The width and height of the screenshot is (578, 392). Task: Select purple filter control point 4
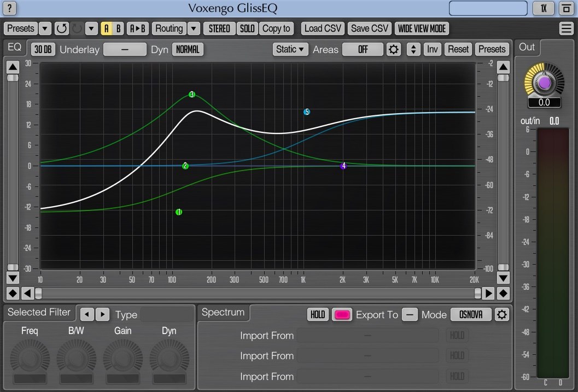point(343,166)
